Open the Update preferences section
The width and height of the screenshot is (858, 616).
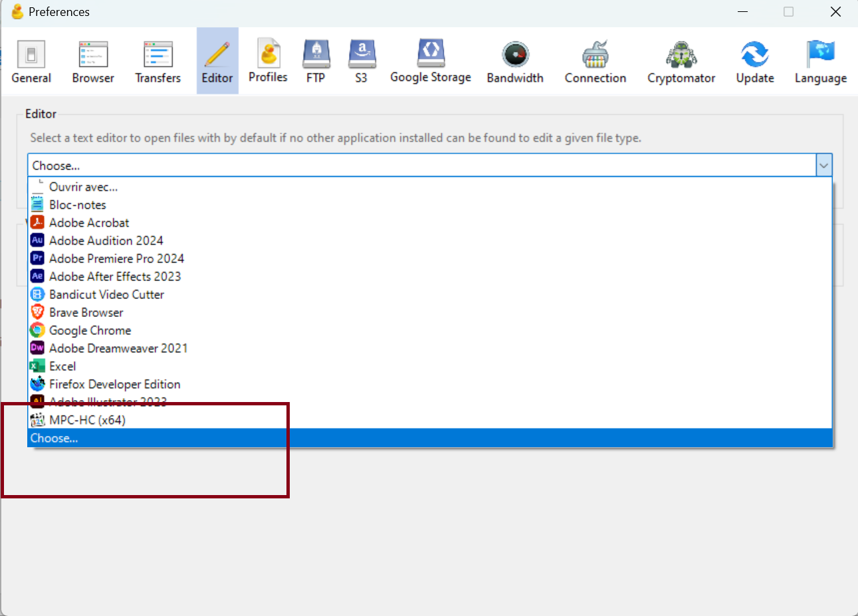pos(755,61)
